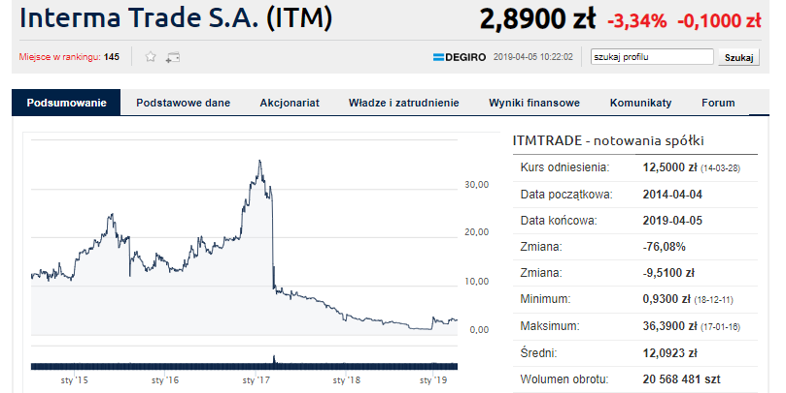This screenshot has height=393, width=786.
Task: Open the Podstawowe dane tab
Action: point(183,103)
